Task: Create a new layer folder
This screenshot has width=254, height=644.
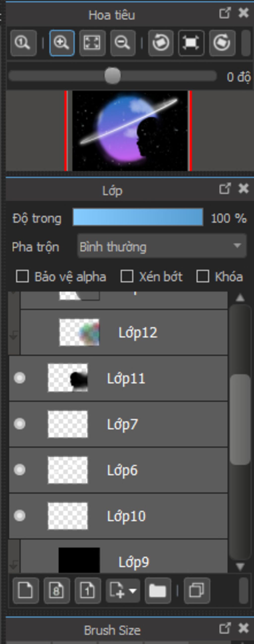Action: (x=158, y=591)
